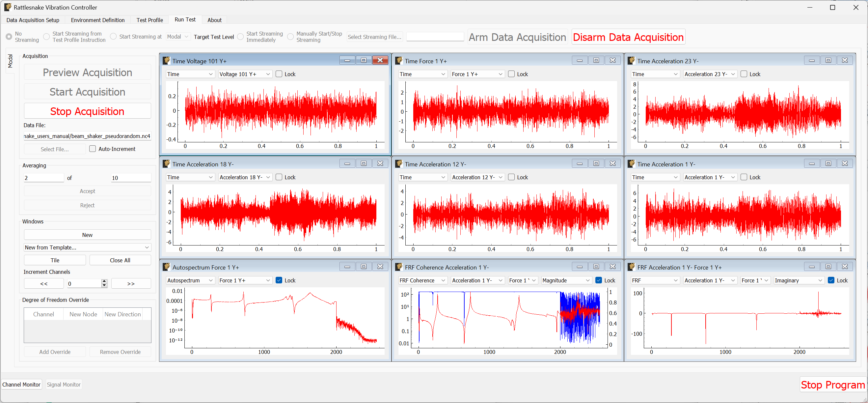Image resolution: width=868 pixels, height=403 pixels.
Task: Click the Preview Acquisition button
Action: 87,72
